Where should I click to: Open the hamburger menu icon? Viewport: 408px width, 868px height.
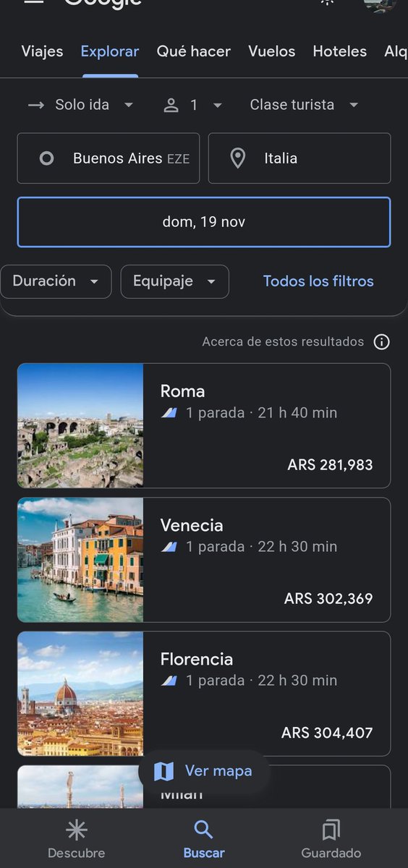point(33,1)
